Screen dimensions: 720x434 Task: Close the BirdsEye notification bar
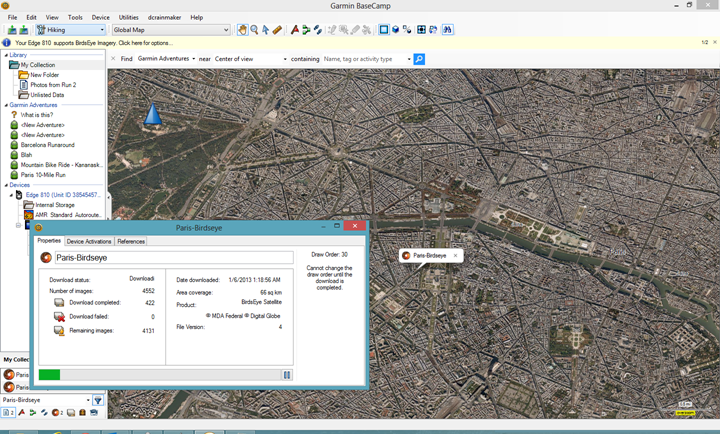point(714,42)
